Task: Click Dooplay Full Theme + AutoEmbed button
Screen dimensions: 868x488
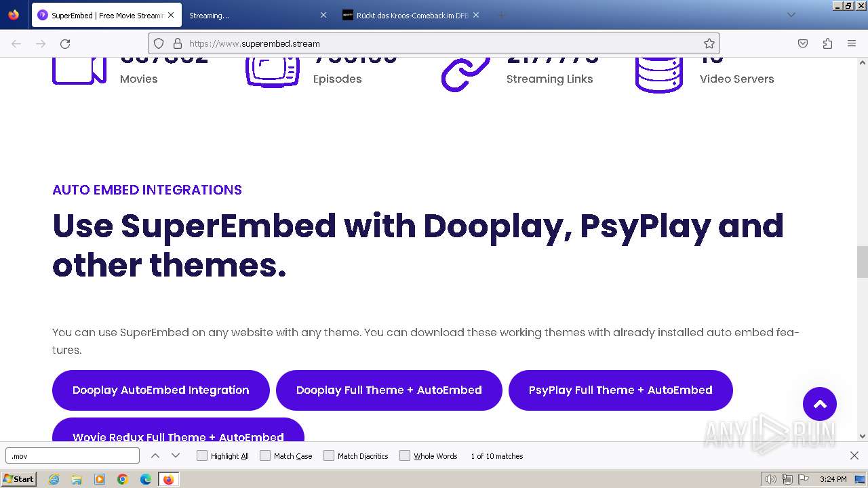Action: [x=389, y=390]
